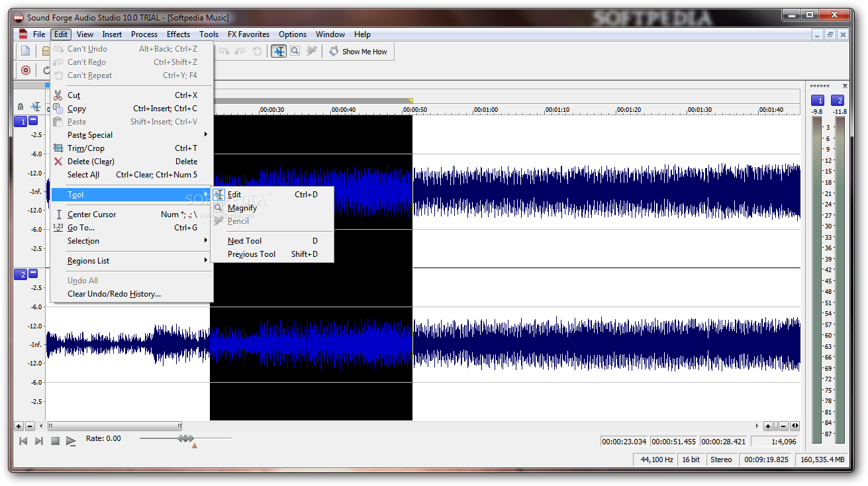Select the Magnify tool toolbar icon
Screen dimensions: 868x486
[x=295, y=51]
